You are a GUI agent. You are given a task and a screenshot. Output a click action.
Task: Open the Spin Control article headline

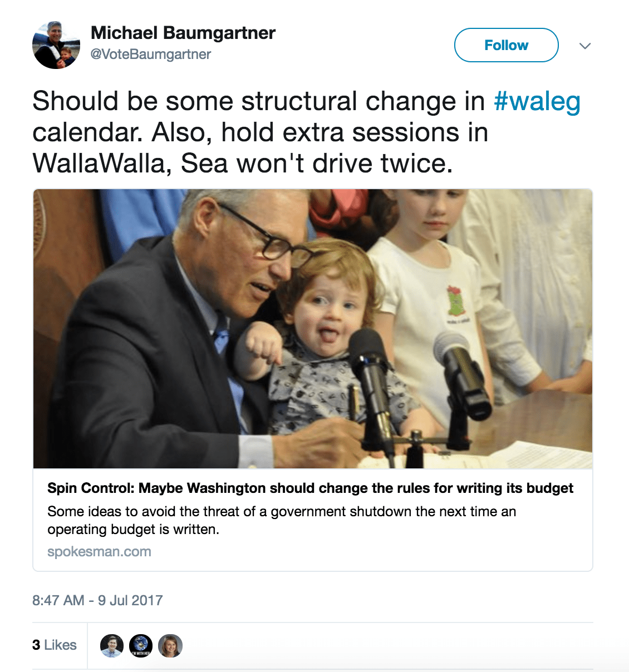click(310, 488)
